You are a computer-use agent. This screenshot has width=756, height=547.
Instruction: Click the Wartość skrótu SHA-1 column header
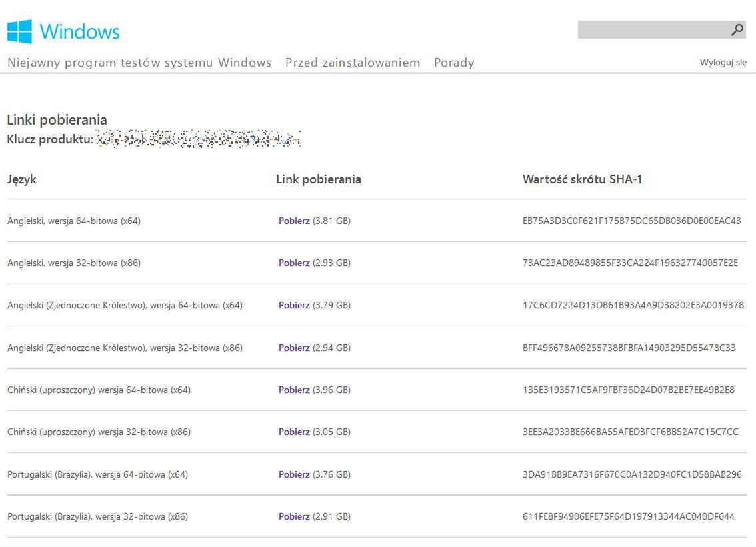pos(583,179)
